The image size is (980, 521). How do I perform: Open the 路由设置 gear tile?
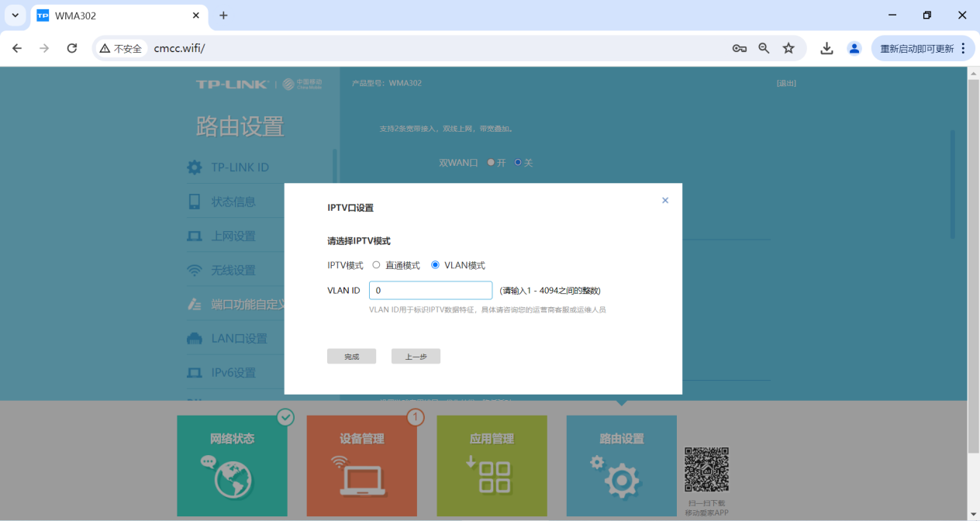coord(622,466)
